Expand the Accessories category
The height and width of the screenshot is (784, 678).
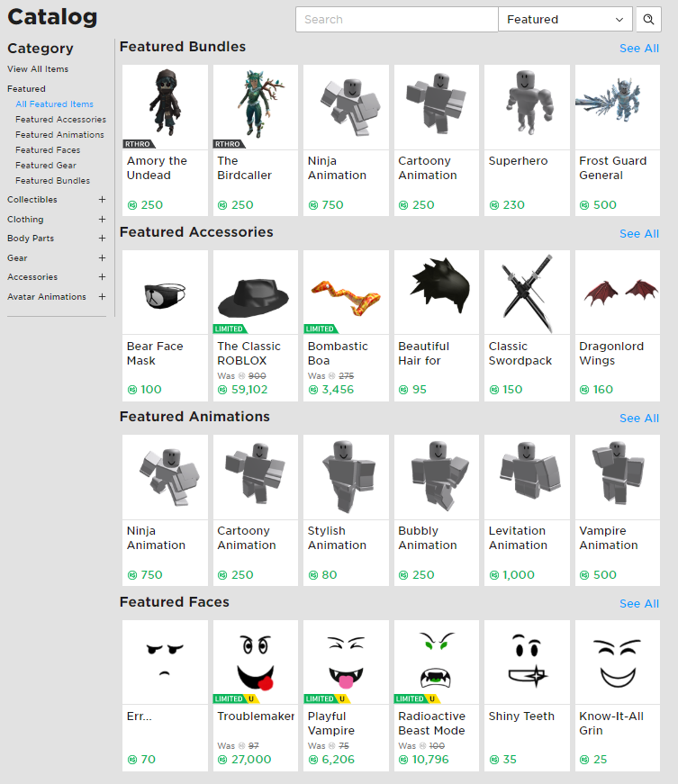pos(102,277)
